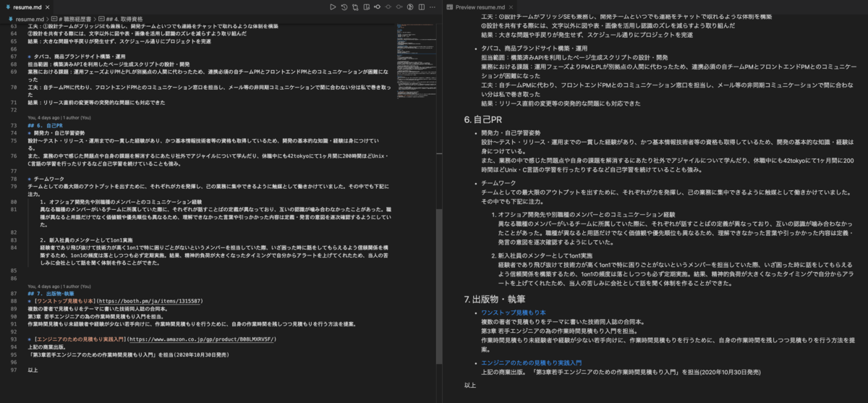868x403 pixels.
Task: Close the resume.md editor tab
Action: pos(48,7)
